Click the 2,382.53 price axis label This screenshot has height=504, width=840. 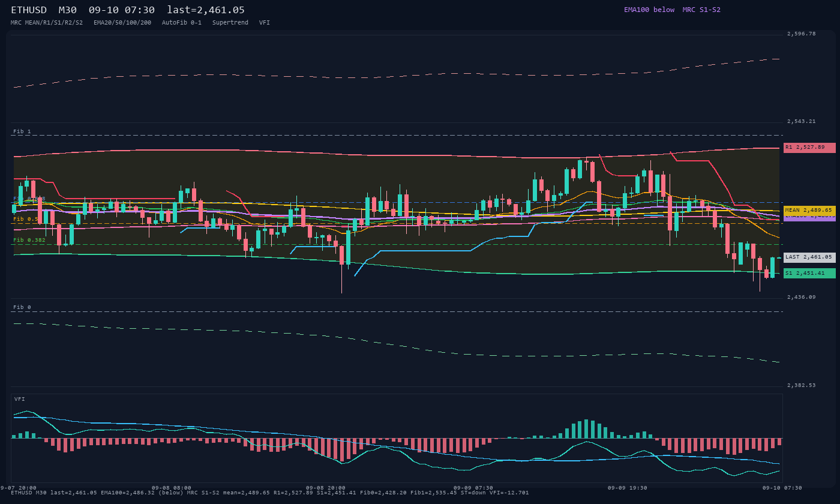[802, 386]
